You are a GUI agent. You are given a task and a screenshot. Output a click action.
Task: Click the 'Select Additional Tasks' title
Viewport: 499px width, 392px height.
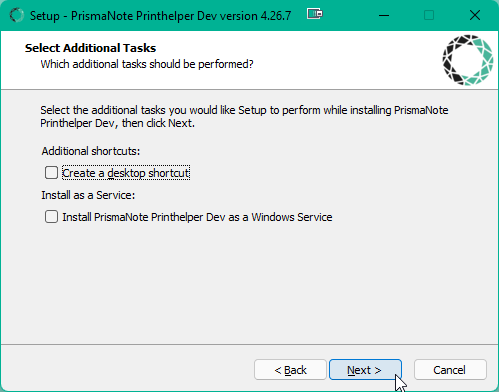point(90,48)
